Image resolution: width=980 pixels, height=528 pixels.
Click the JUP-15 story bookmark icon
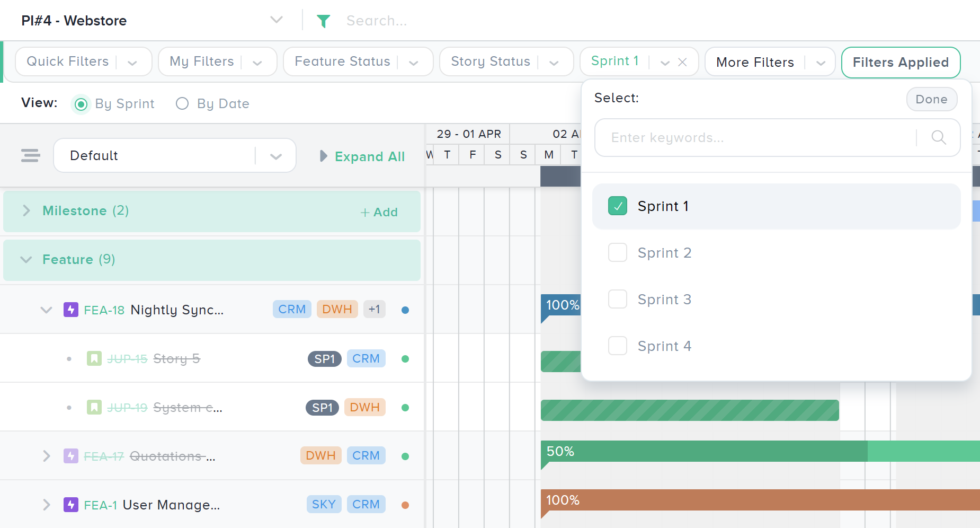94,359
